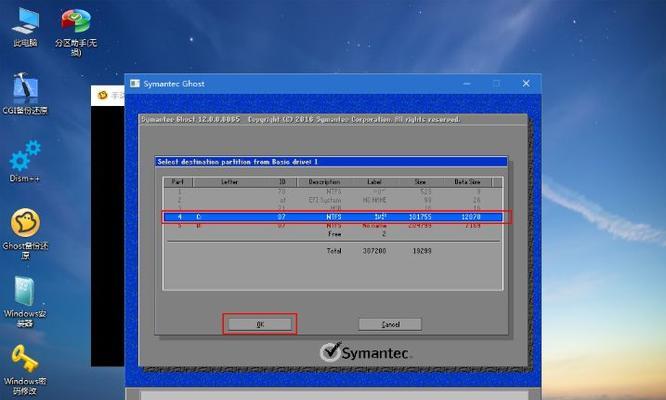Click the OK button in Ghost dialog

click(x=260, y=324)
